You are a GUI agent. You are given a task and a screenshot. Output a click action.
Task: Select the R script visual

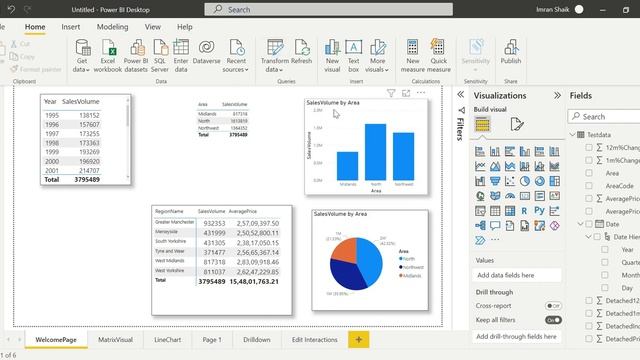point(524,211)
